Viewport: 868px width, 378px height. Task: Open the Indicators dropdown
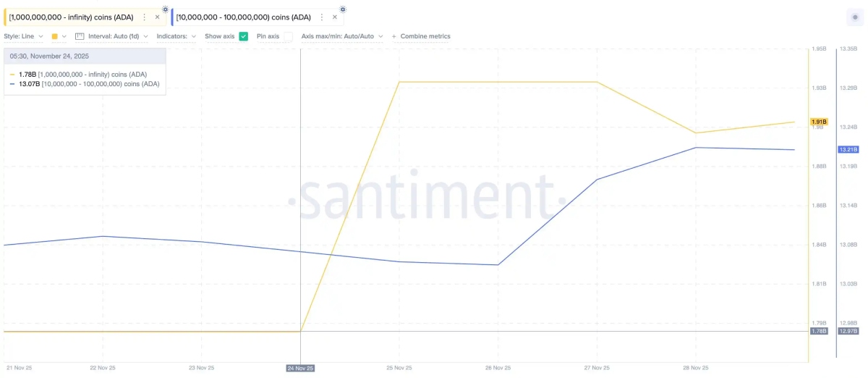[x=176, y=36]
